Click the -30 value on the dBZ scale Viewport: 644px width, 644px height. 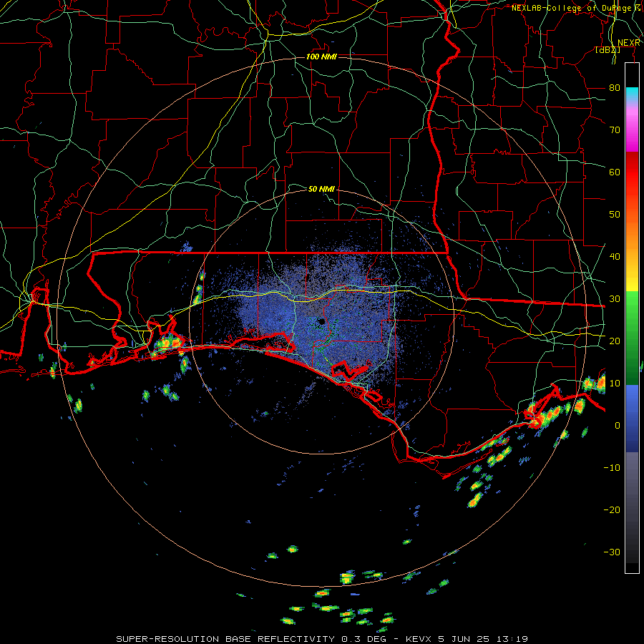612,552
